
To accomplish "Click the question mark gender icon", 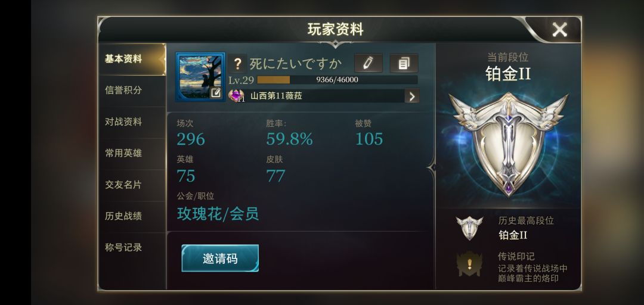I will [237, 64].
